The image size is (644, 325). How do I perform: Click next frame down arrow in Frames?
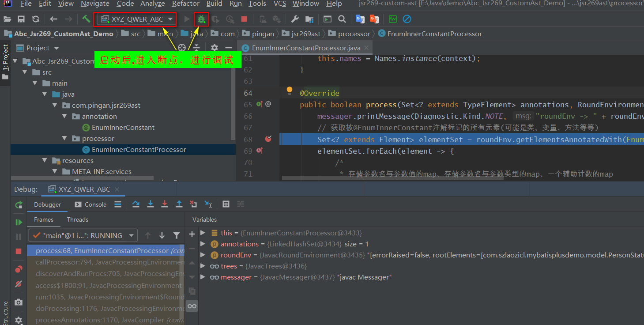(162, 235)
